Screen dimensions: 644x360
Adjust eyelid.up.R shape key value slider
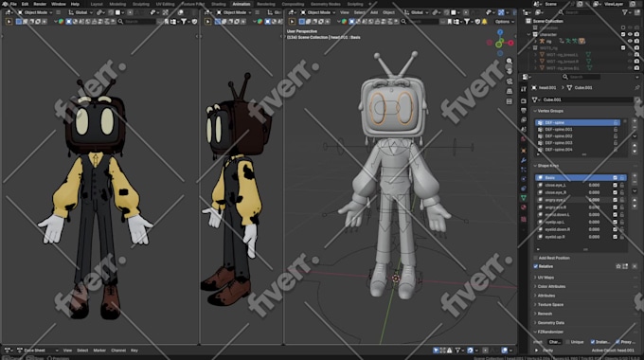pos(594,237)
